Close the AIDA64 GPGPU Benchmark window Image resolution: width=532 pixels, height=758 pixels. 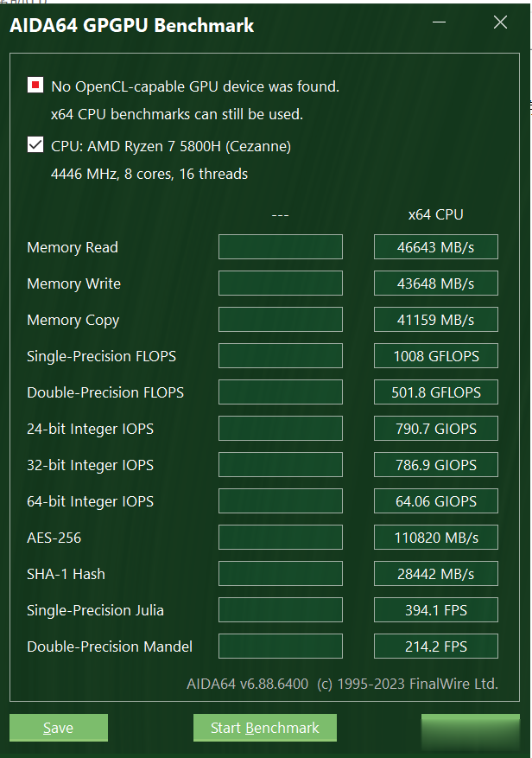tap(501, 22)
